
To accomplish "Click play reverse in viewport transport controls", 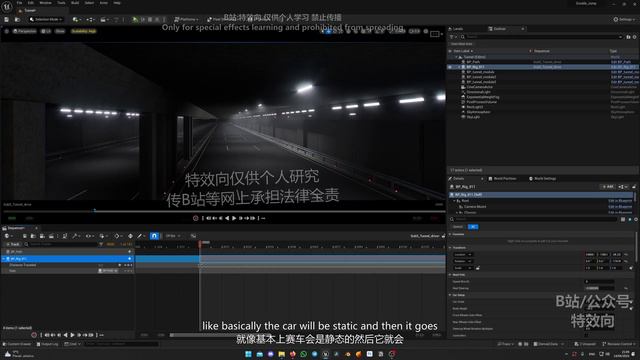I will tap(227, 218).
